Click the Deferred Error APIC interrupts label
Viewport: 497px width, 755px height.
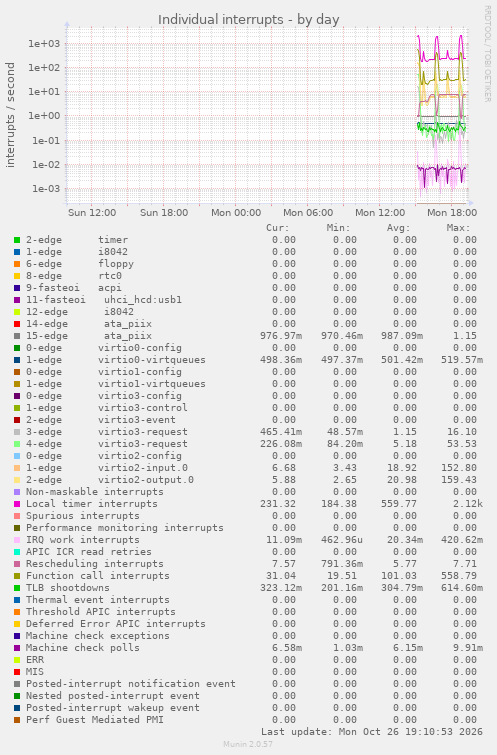tap(116, 624)
